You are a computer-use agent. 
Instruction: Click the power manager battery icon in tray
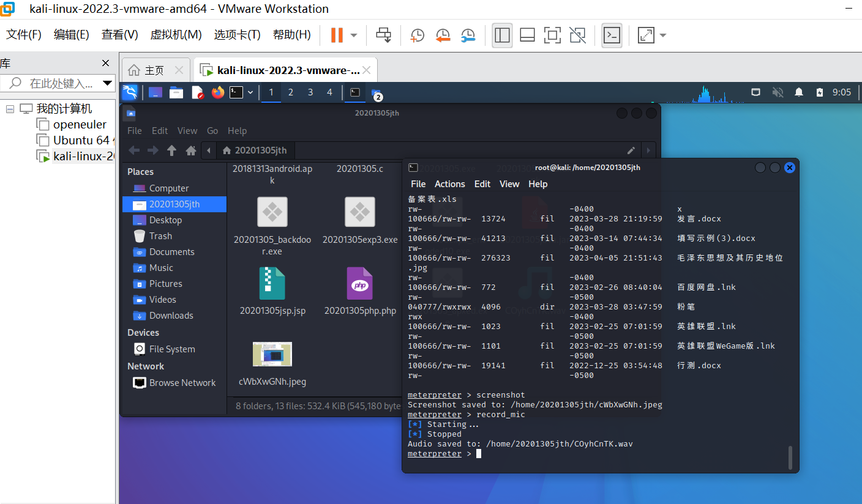(820, 92)
